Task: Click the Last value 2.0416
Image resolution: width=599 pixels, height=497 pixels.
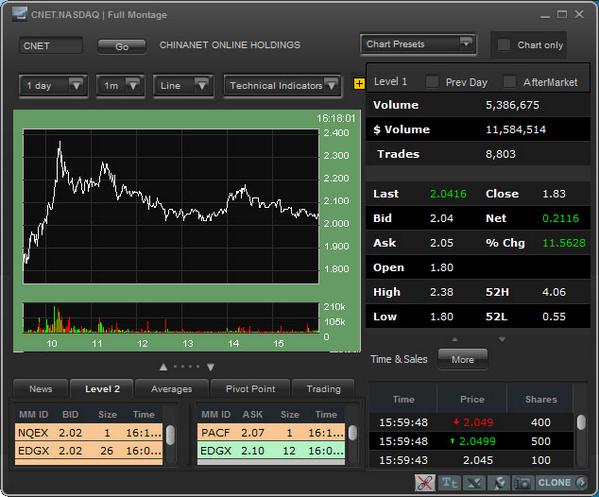Action: coord(448,194)
